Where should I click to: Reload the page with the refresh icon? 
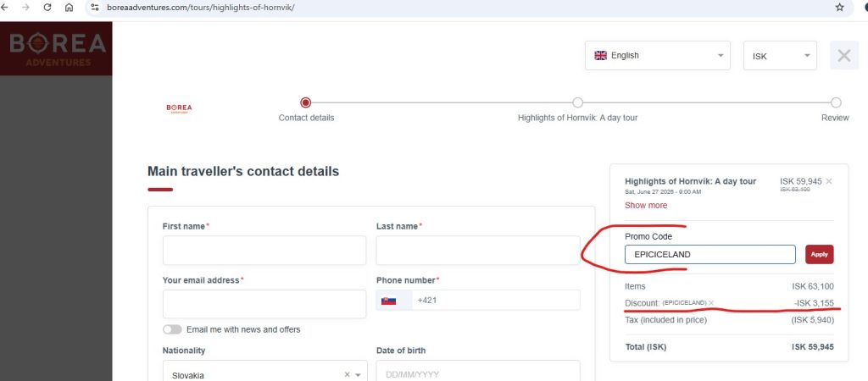coord(47,8)
